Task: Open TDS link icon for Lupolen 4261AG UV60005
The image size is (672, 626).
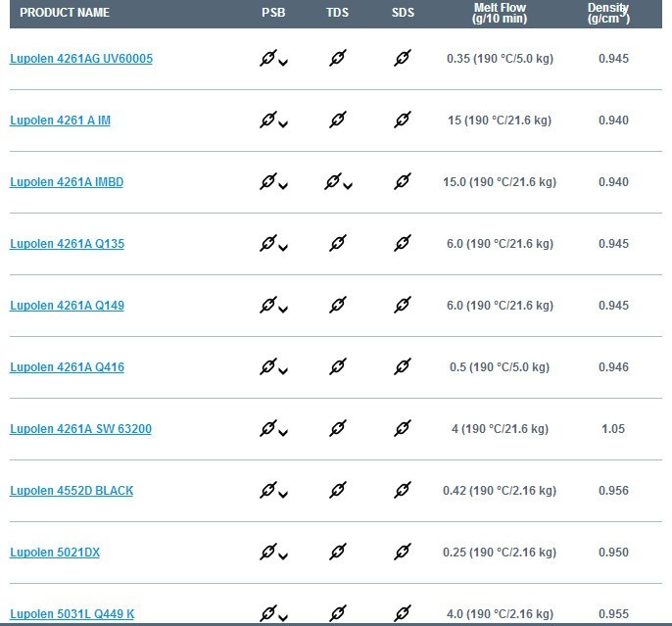Action: [x=338, y=58]
